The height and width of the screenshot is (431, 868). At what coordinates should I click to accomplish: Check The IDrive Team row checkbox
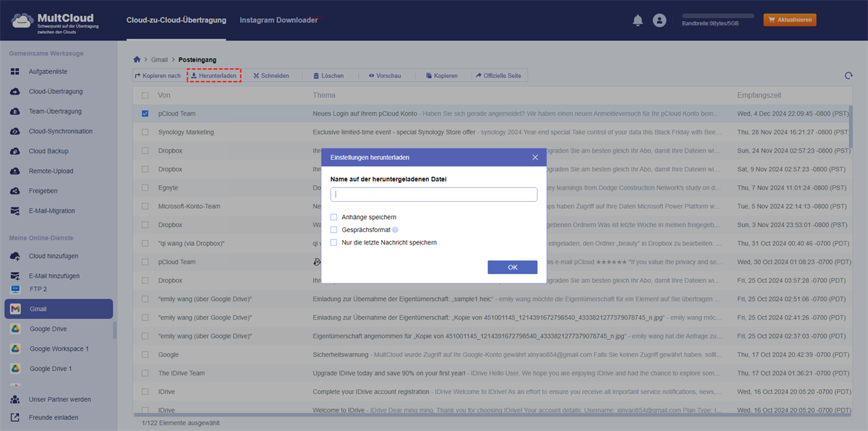pyautogui.click(x=145, y=373)
